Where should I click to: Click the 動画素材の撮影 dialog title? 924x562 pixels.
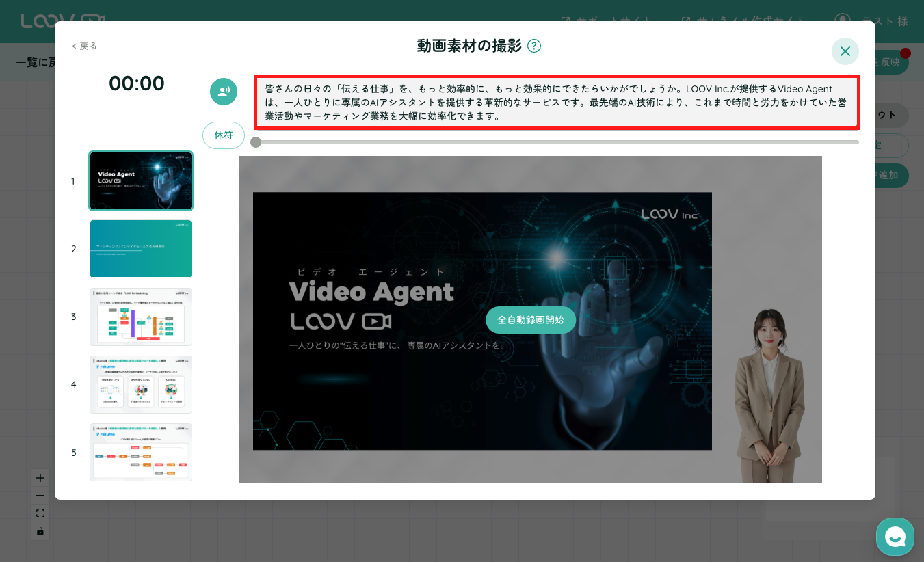[469, 46]
